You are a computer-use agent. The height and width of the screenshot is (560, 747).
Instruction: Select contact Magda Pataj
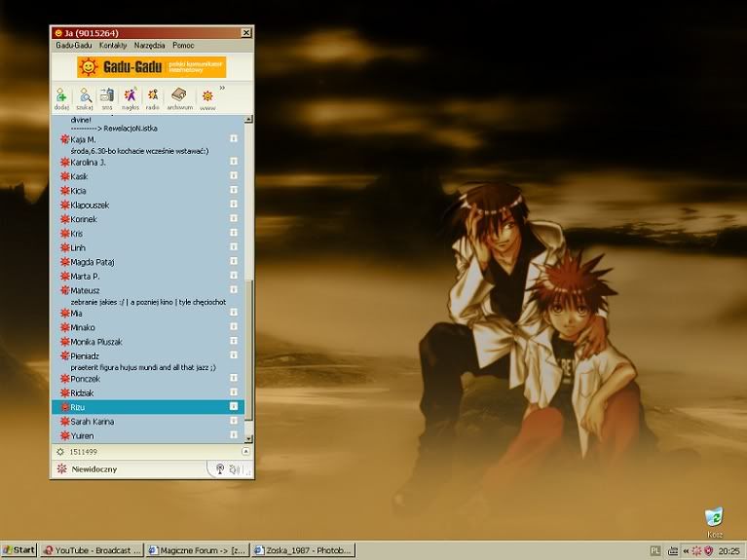point(92,262)
